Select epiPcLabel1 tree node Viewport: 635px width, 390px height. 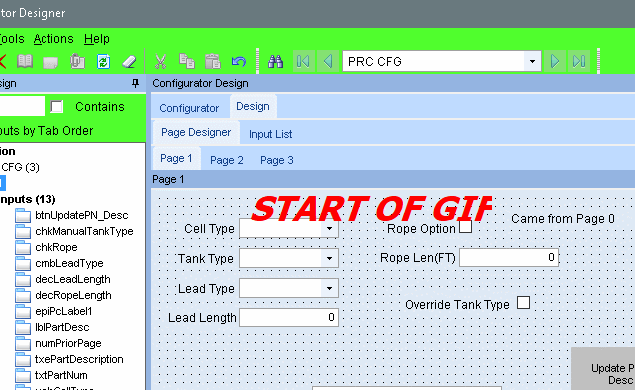[x=64, y=311]
